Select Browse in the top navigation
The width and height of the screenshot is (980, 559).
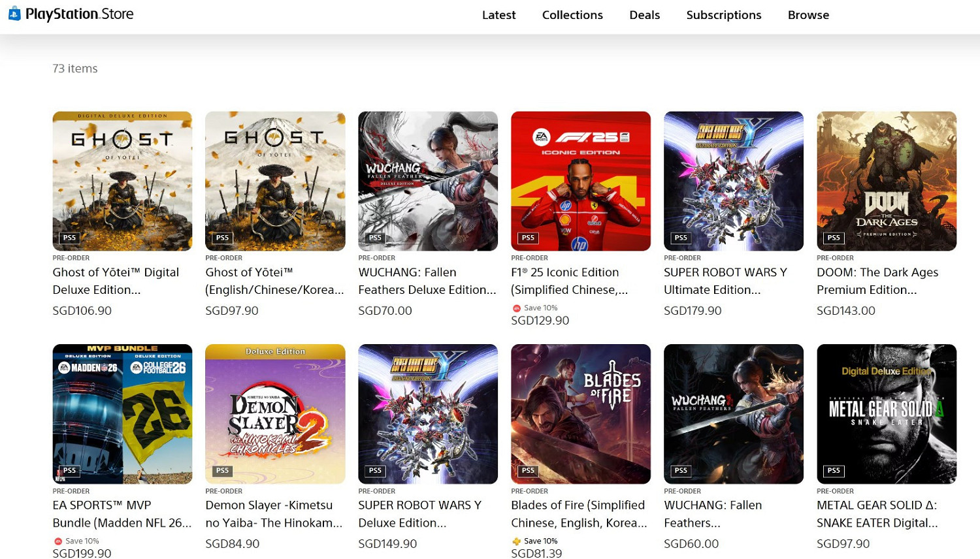808,15
